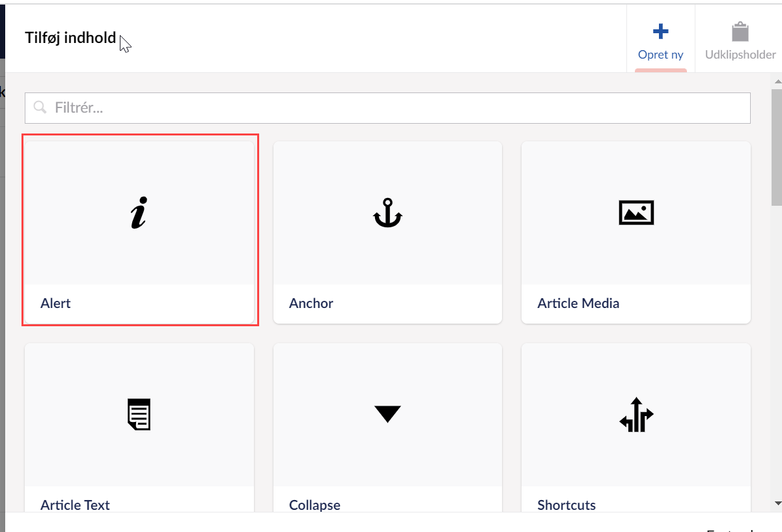Select the Collapse down-triangle icon
The width and height of the screenshot is (782, 532).
(x=387, y=414)
